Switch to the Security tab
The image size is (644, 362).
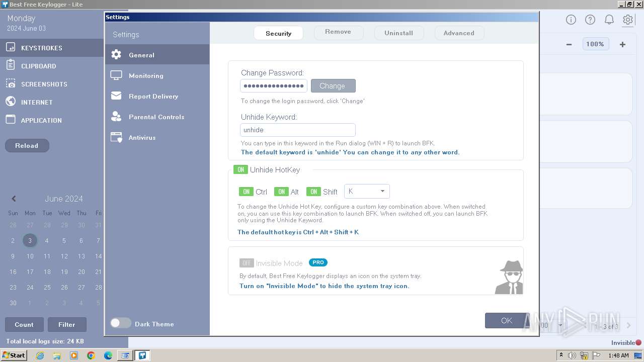(x=278, y=33)
